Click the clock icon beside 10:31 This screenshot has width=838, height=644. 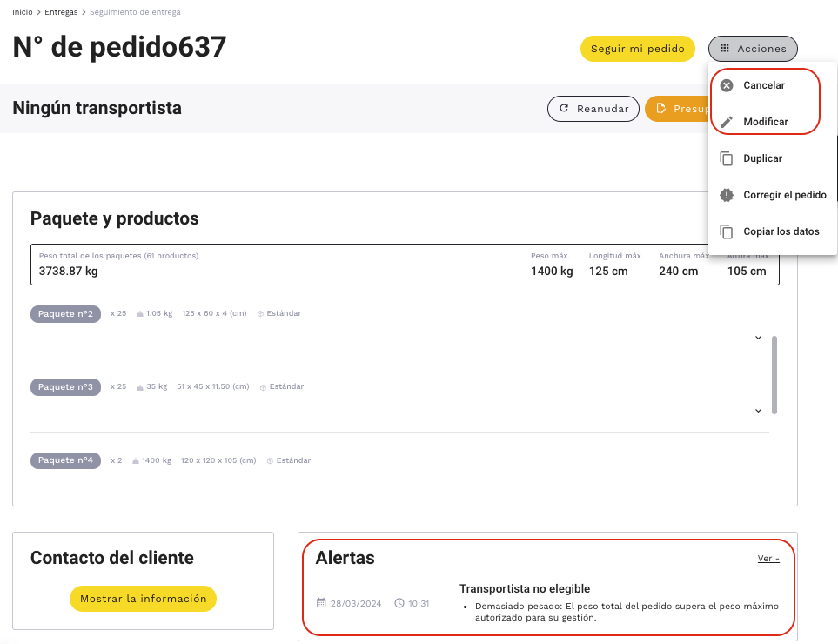(399, 602)
